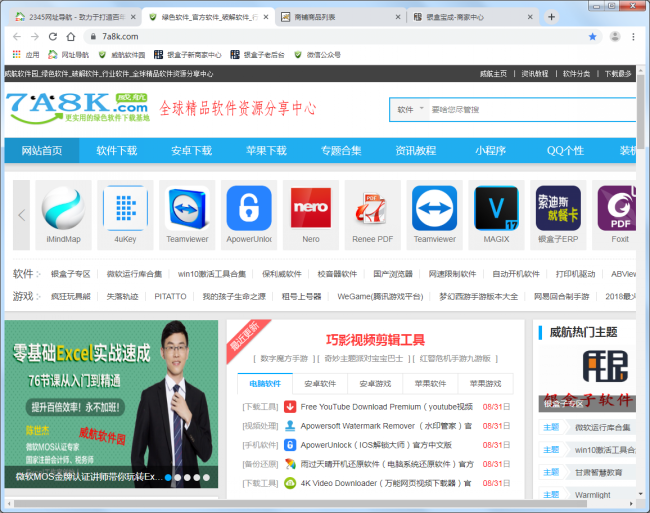The image size is (650, 513).
Task: Click the horizontal scrollbar thumb
Action: click(x=300, y=504)
